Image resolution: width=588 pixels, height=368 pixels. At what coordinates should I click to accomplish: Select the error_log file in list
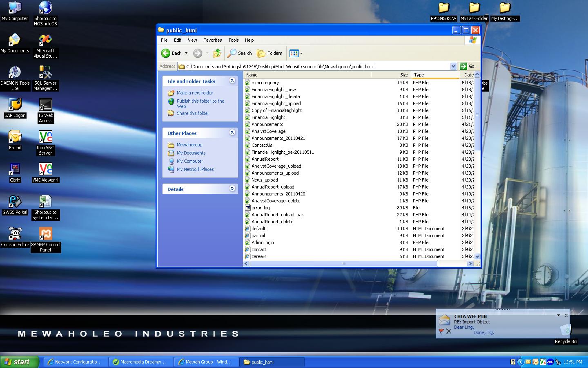(x=261, y=208)
